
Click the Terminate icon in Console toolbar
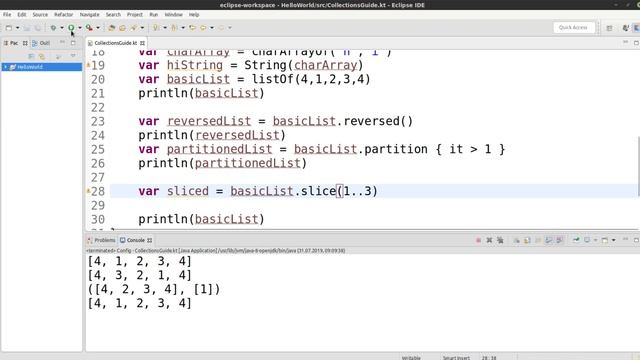478,240
